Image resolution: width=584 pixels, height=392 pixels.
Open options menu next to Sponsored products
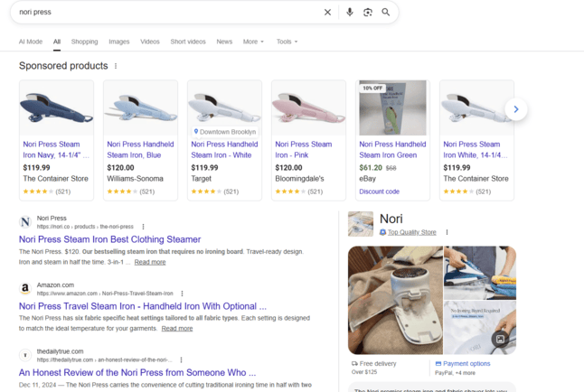[x=116, y=66]
